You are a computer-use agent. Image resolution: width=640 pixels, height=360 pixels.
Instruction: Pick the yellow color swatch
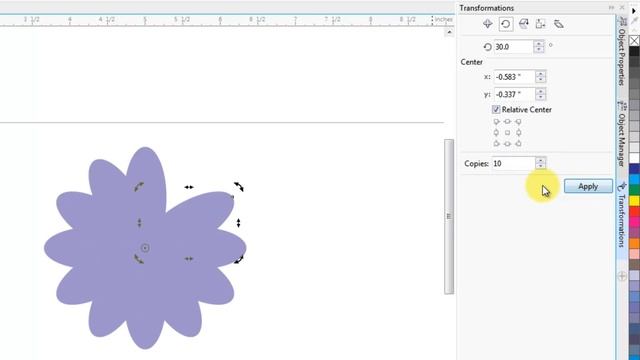pyautogui.click(x=634, y=201)
